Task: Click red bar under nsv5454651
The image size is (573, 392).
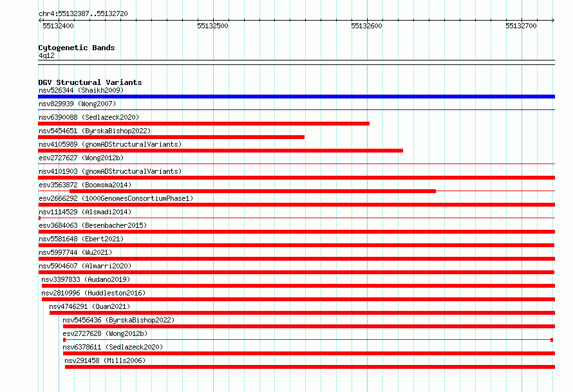Action: pyautogui.click(x=171, y=137)
